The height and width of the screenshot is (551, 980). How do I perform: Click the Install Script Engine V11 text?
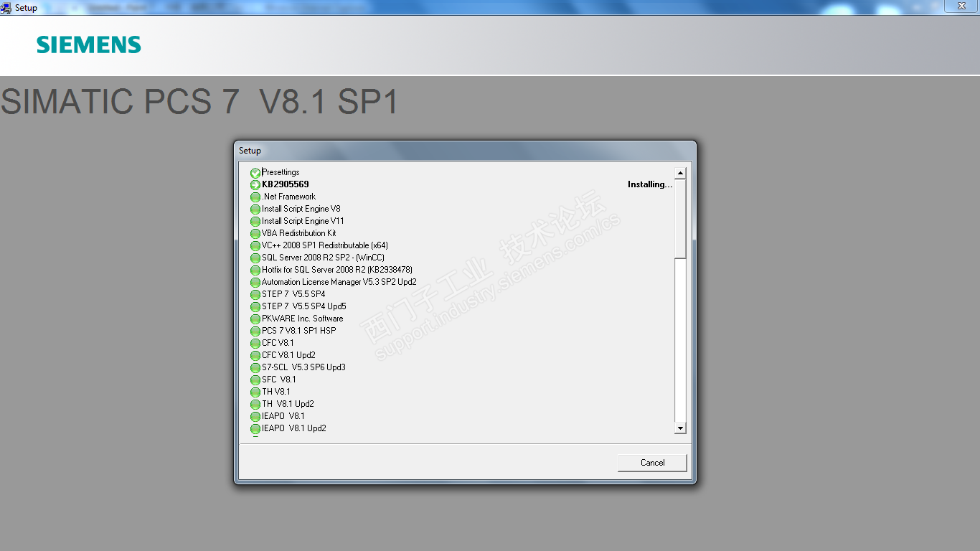point(303,221)
